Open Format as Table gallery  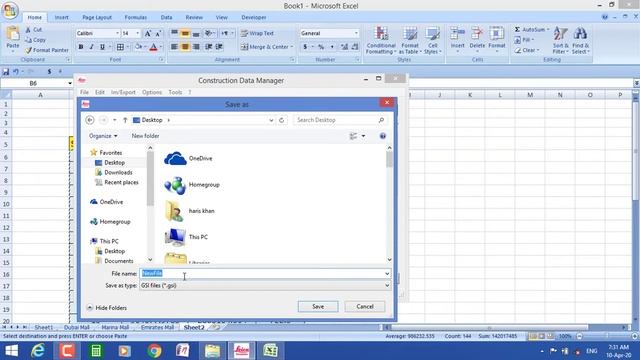pos(410,40)
